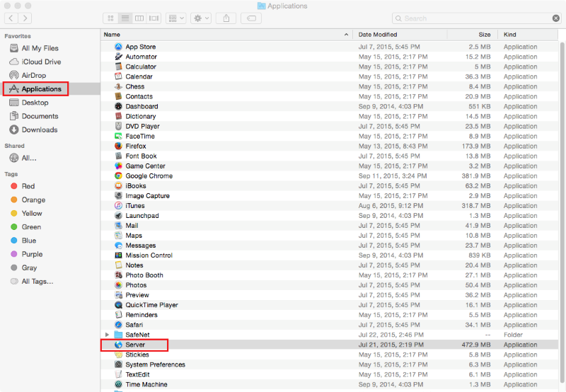Select the Firefox app icon
This screenshot has width=566, height=392.
[118, 146]
